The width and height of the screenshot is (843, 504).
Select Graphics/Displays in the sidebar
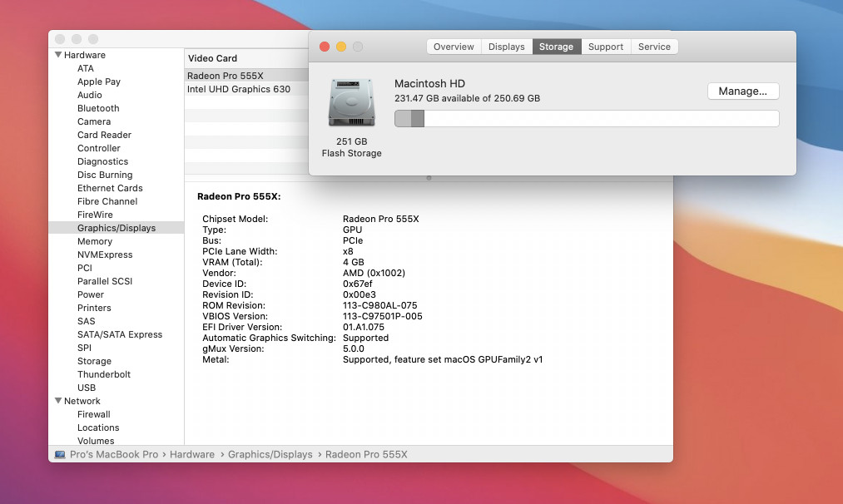click(x=117, y=228)
